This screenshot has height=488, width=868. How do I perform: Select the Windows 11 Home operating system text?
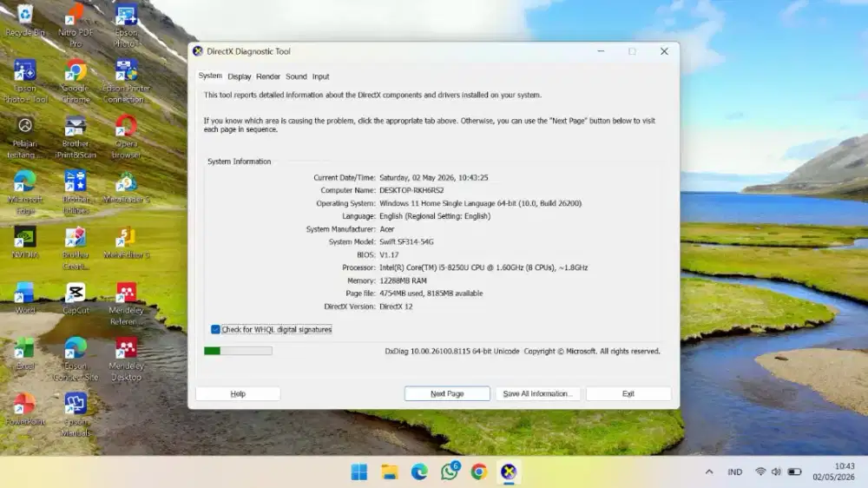point(481,203)
